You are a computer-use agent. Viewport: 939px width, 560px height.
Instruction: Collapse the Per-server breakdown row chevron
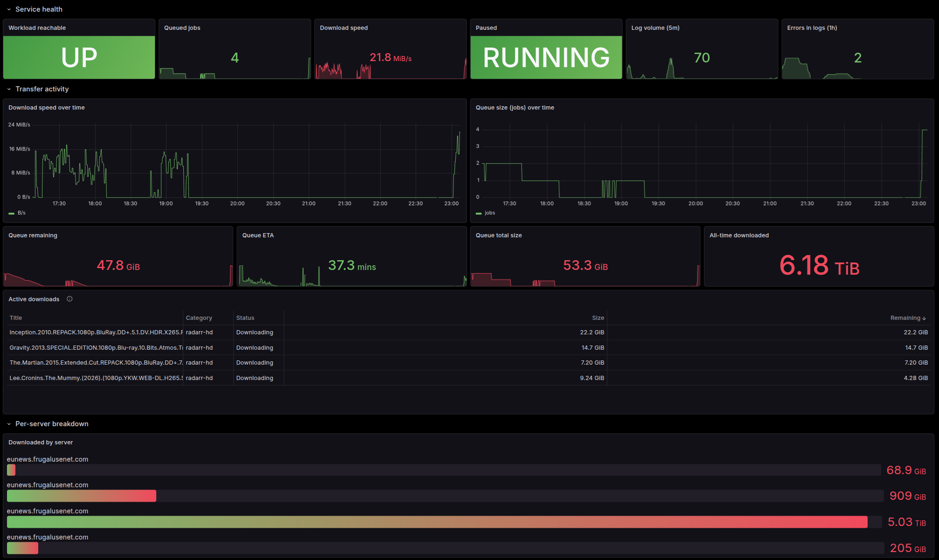(9, 424)
